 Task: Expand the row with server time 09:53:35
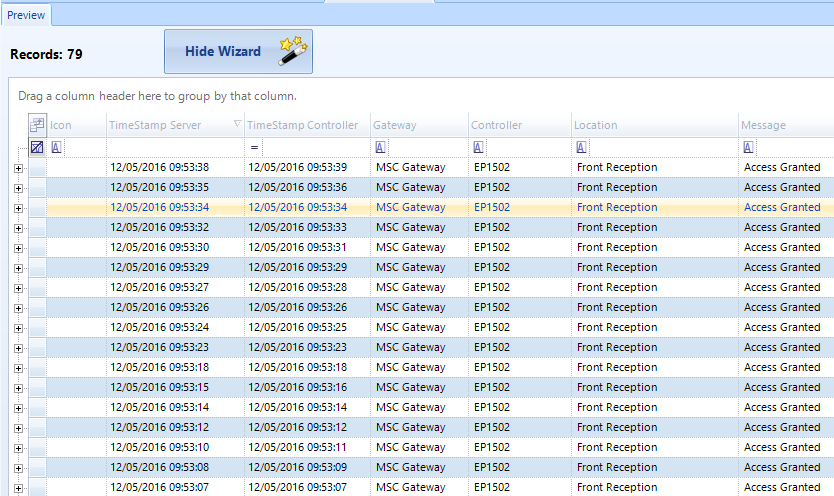(x=19, y=188)
